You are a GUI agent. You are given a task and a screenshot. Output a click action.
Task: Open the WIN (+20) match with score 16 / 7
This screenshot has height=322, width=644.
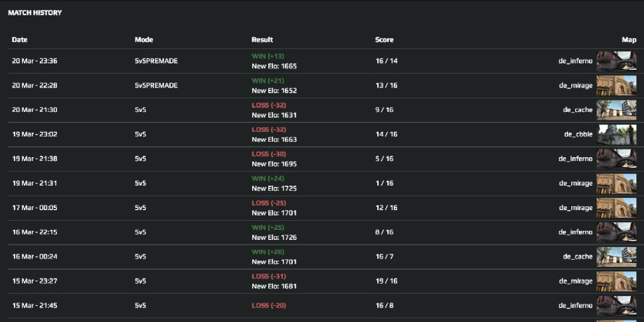(268, 251)
